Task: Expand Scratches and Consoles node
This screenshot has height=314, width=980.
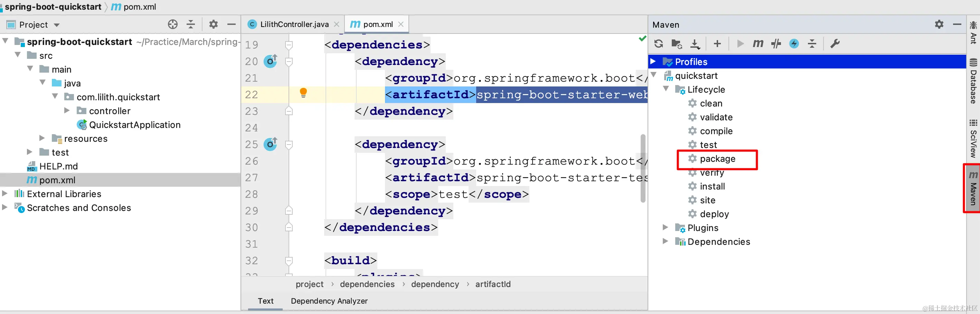Action: 5,207
